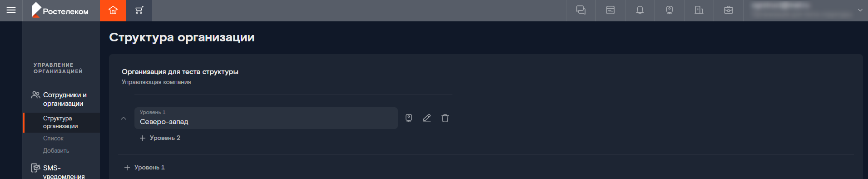Open the chat messages icon

(581, 10)
